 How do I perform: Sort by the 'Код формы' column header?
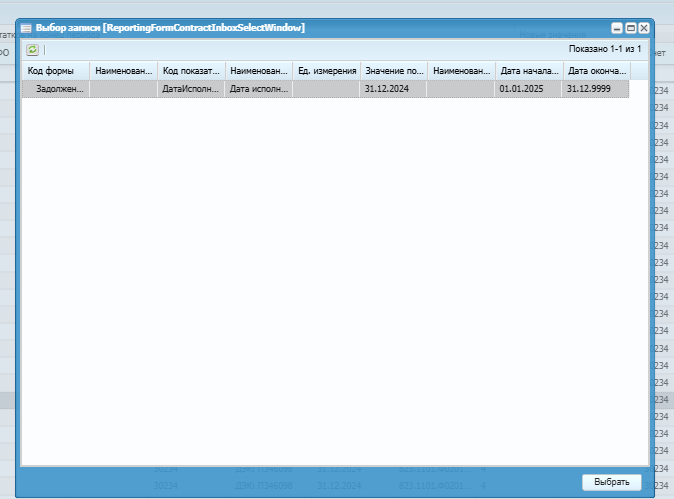56,71
